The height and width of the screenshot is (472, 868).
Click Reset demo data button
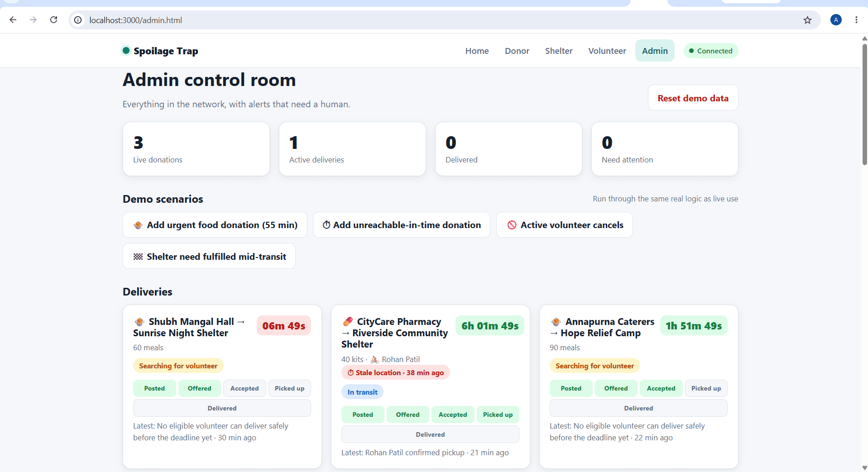pos(693,98)
